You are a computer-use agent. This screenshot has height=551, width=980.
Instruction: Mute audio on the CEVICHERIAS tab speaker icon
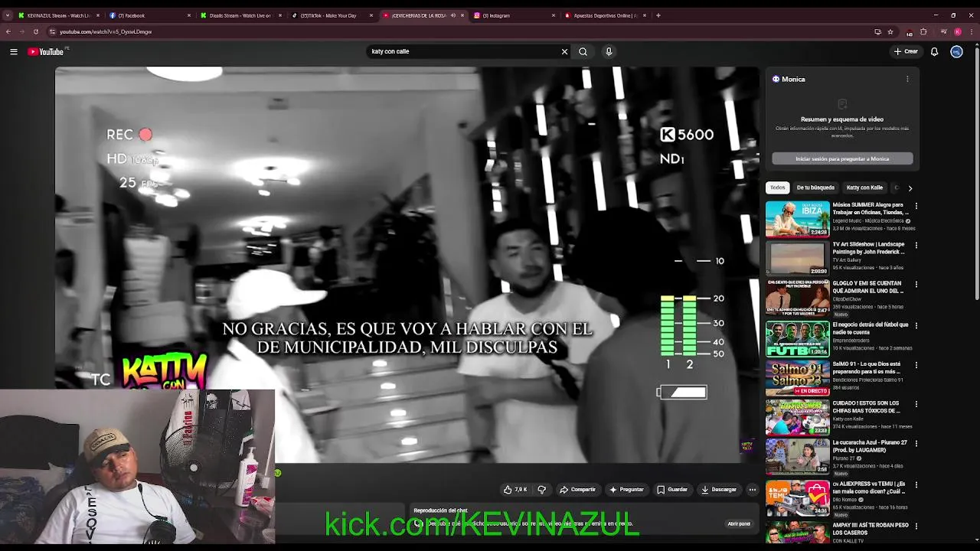(452, 15)
